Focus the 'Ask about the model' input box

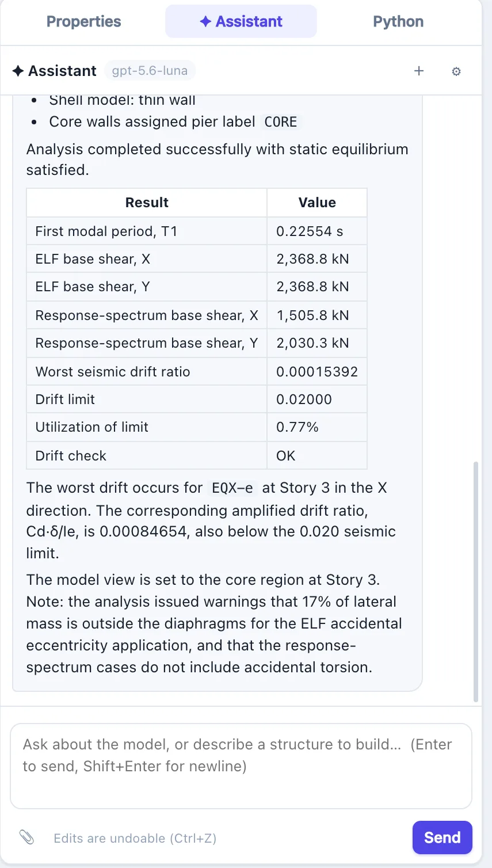[x=241, y=766]
